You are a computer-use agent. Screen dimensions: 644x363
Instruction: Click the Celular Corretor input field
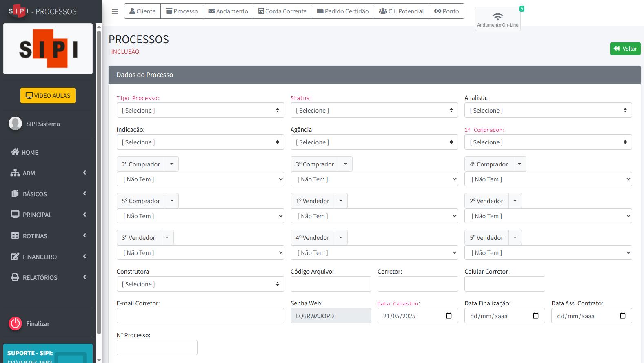tap(505, 284)
